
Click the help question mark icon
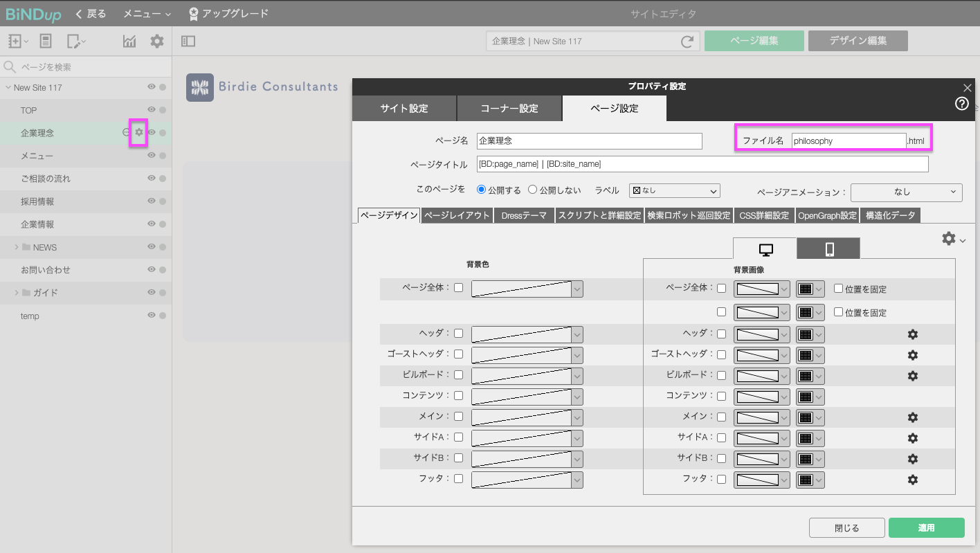[962, 104]
